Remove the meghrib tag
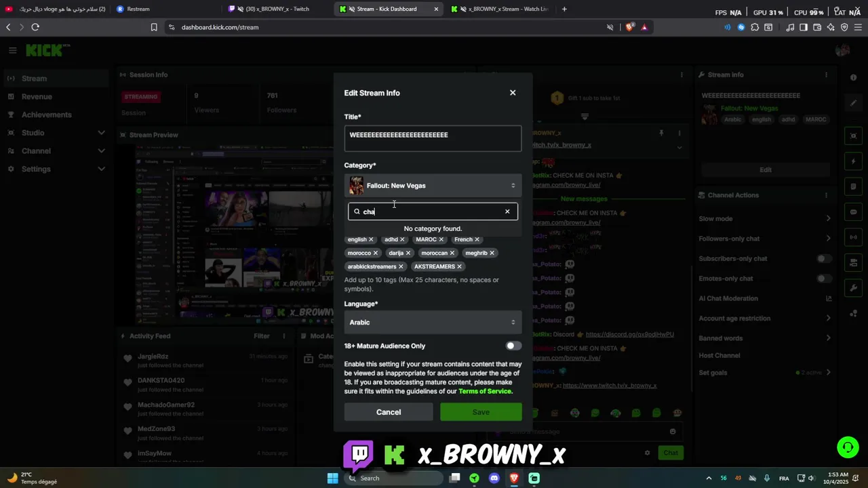Screen dimensions: 868x488 pos(492,253)
